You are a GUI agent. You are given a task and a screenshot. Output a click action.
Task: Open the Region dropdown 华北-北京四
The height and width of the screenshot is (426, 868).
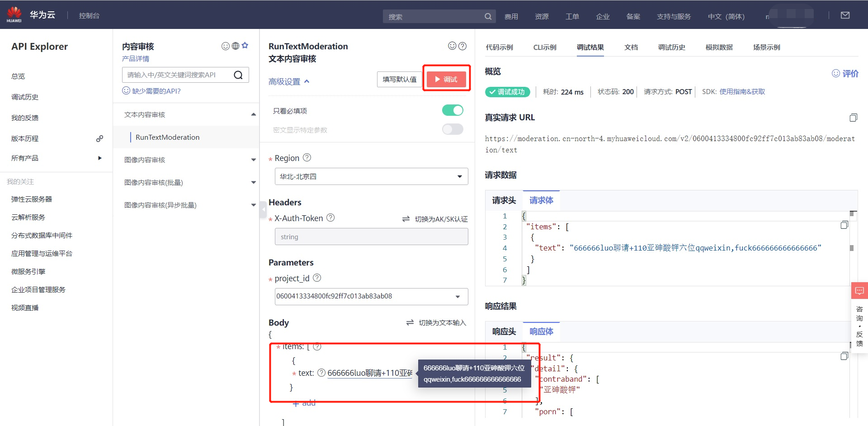(371, 176)
